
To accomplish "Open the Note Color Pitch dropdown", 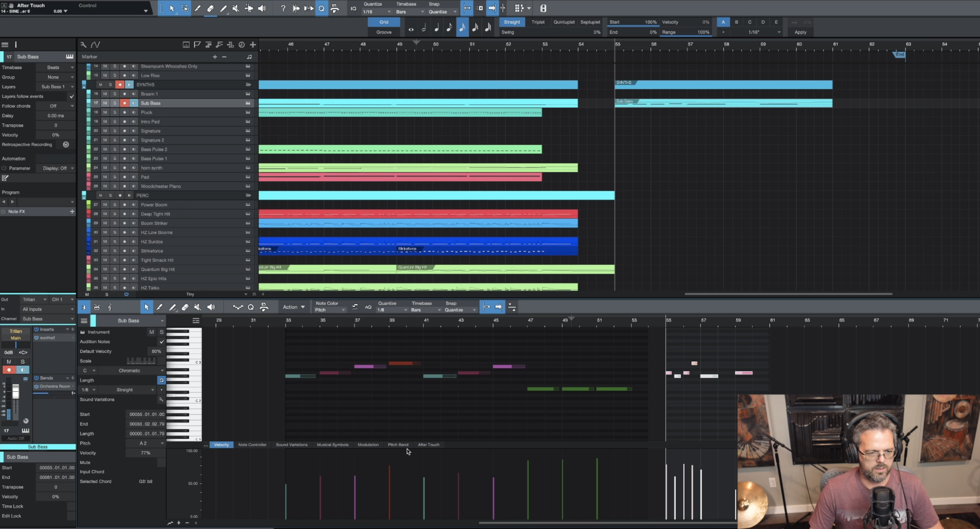I will pyautogui.click(x=330, y=310).
